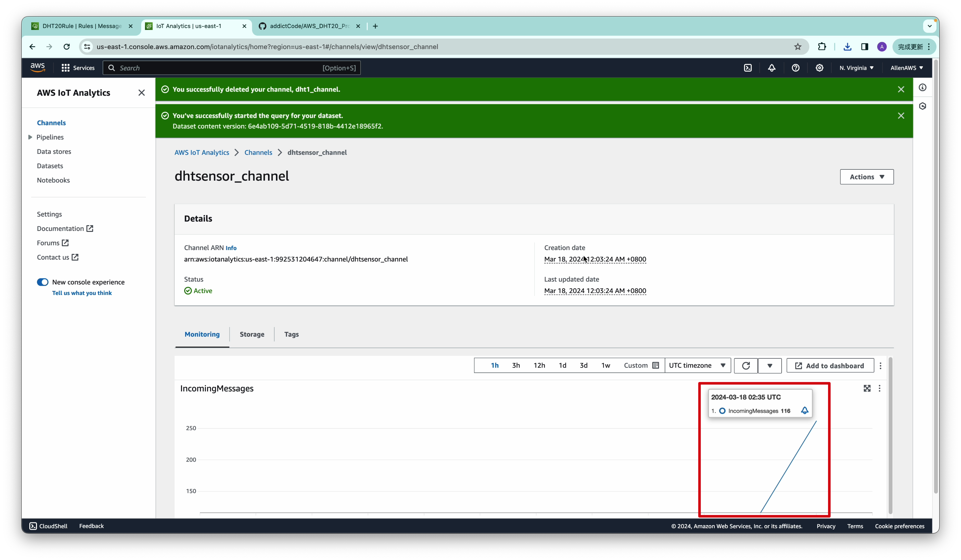Switch to addictCode GitHub browser tab
The image size is (961, 560).
point(310,26)
